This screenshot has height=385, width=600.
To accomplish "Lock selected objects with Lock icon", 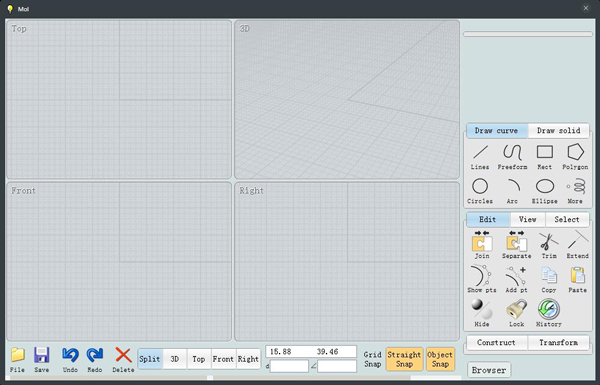I will [x=516, y=313].
